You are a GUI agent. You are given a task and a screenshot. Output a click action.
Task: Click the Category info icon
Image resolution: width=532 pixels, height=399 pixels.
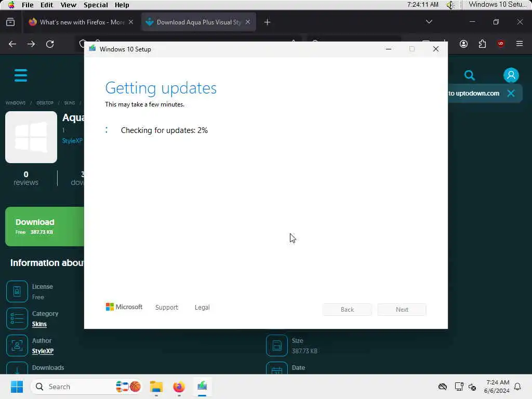pos(17,318)
